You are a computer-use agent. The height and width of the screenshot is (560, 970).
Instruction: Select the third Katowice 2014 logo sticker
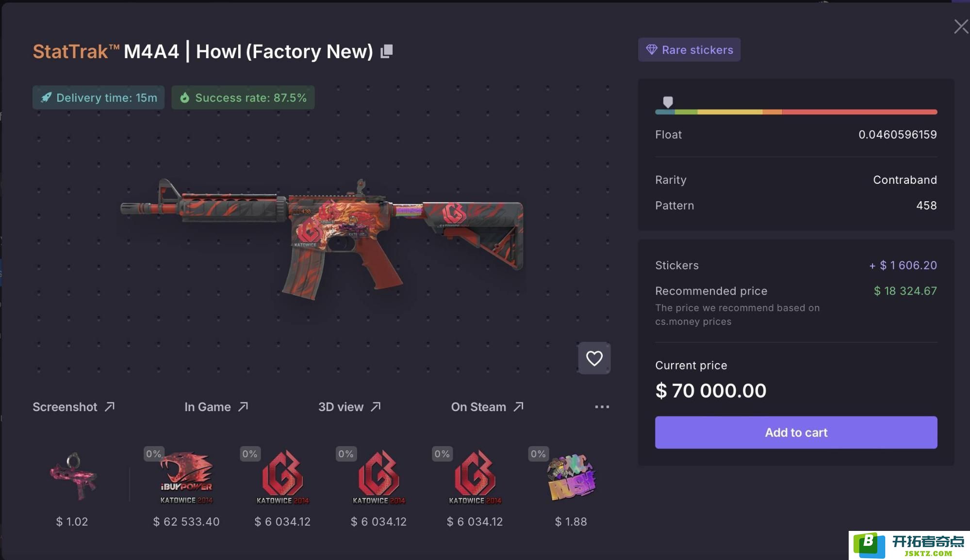[x=475, y=478]
